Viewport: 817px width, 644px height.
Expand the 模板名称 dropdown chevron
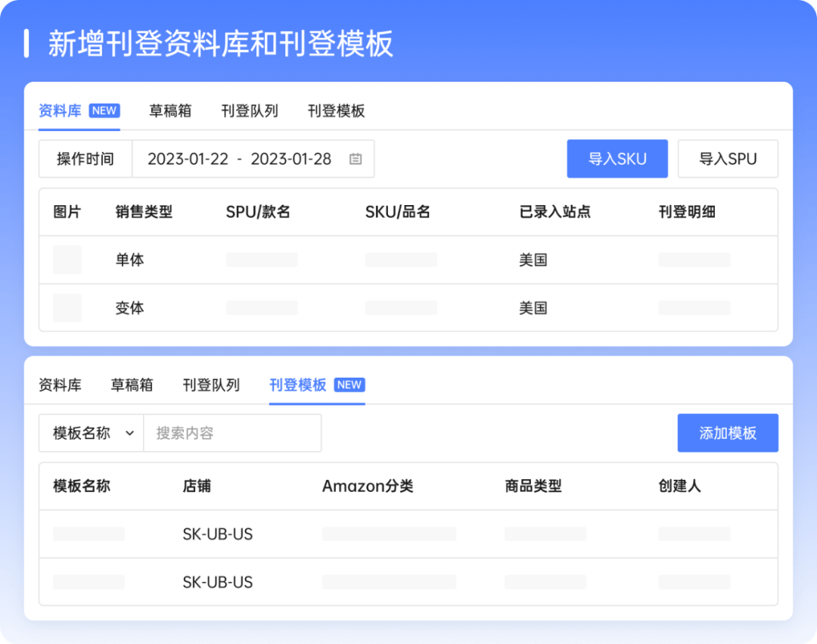(129, 434)
